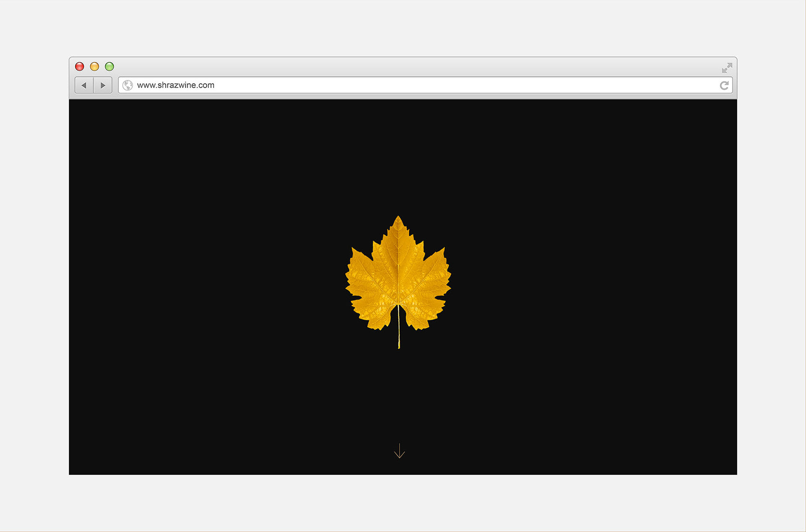Click the red close window button

point(79,66)
